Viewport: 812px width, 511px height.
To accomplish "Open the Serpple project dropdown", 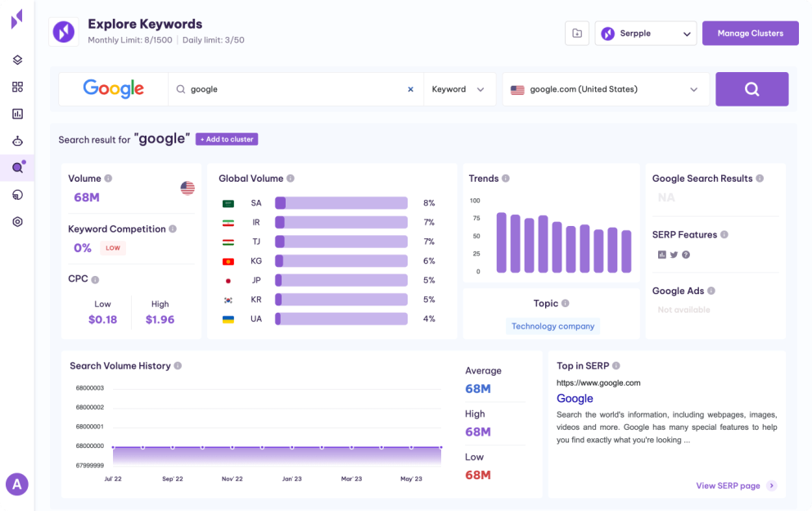I will 646,33.
